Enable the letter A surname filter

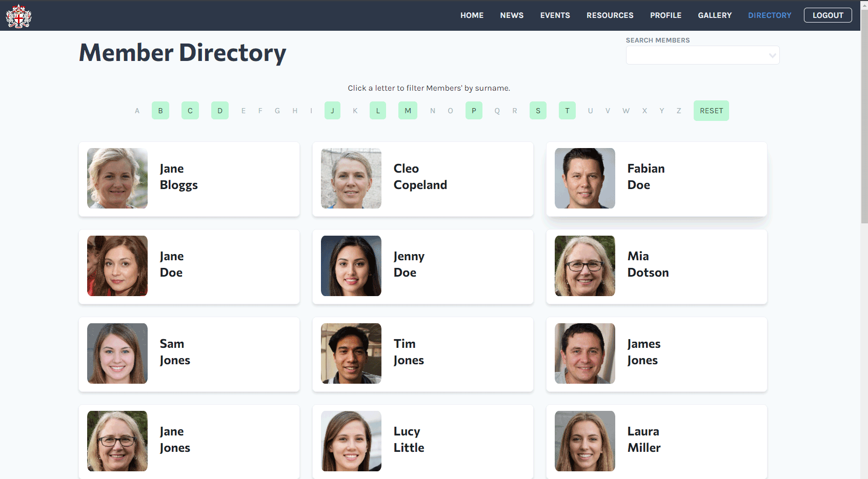pyautogui.click(x=137, y=110)
